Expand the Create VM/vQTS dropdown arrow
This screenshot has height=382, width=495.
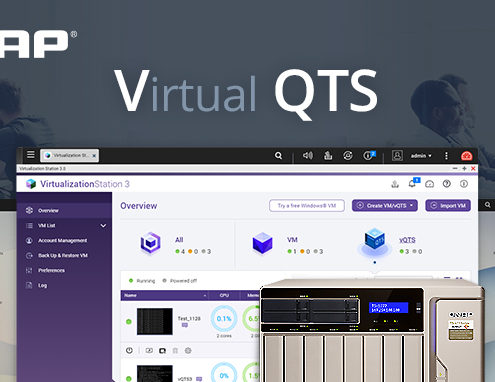coord(412,205)
